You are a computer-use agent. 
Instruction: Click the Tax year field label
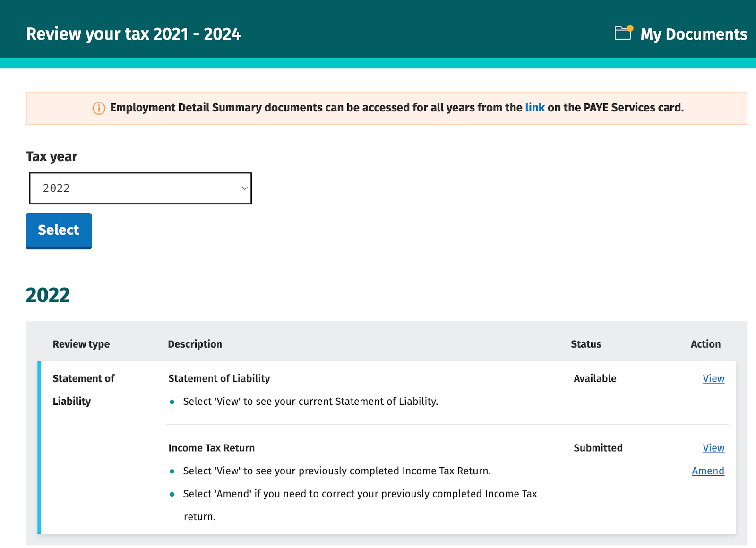(x=52, y=156)
